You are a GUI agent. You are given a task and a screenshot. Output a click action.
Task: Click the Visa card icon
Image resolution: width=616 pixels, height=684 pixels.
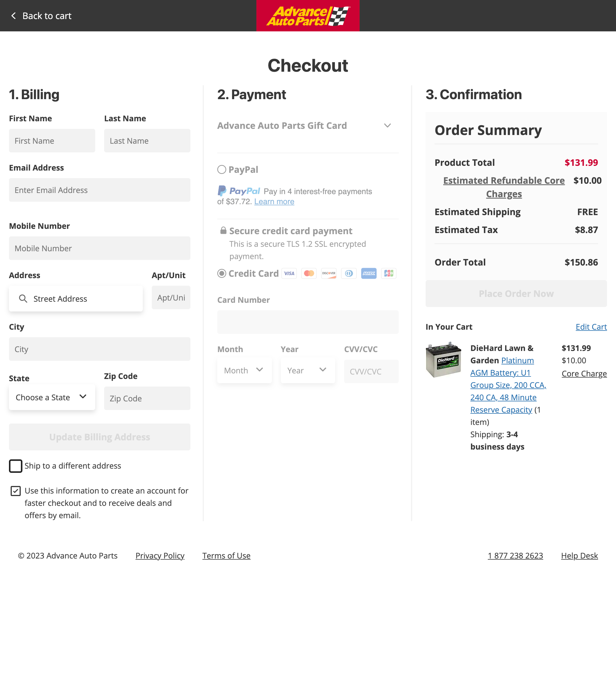point(289,273)
